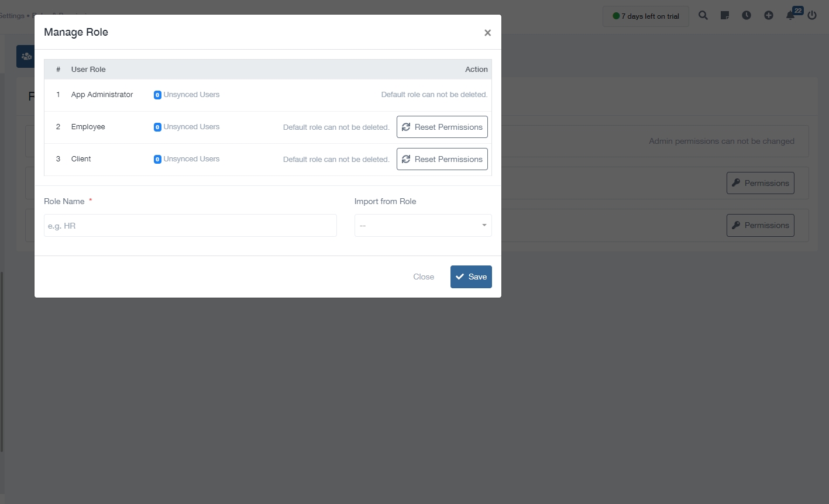The width and height of the screenshot is (829, 504).
Task: Open the 7 days left on trial badge
Action: pyautogui.click(x=645, y=16)
